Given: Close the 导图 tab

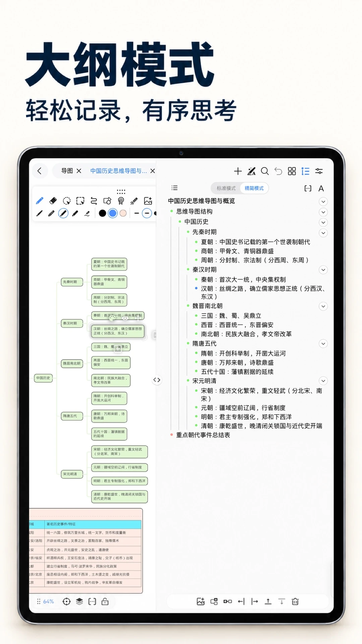Looking at the screenshot, I should point(79,171).
